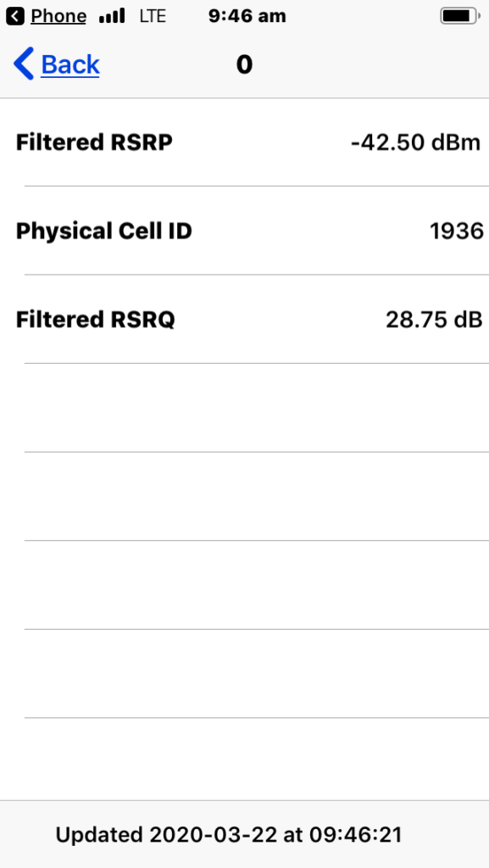The width and height of the screenshot is (489, 868).
Task: Tap the LTE network indicator
Action: tap(153, 14)
